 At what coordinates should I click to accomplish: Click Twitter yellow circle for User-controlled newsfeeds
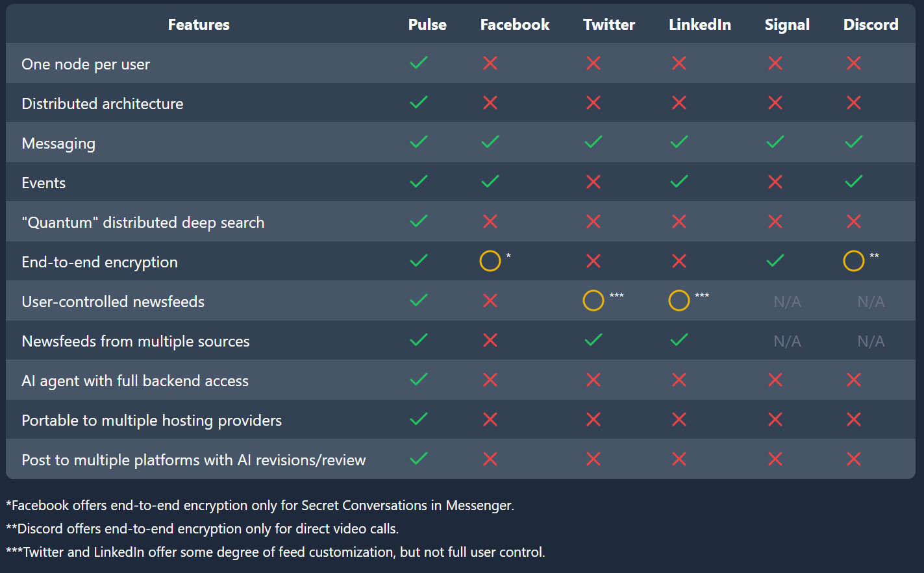coord(593,300)
